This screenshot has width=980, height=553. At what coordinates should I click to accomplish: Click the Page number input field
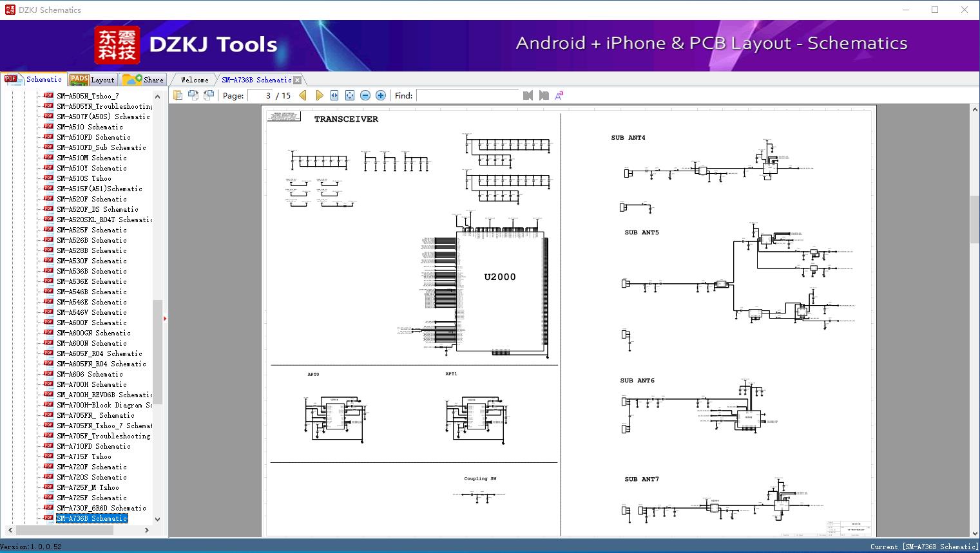(260, 95)
